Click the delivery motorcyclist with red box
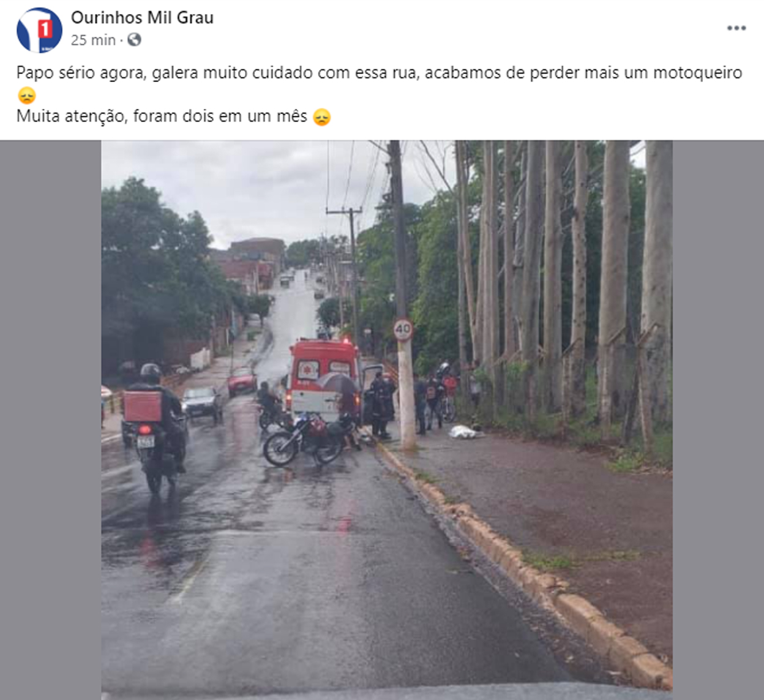Image resolution: width=764 pixels, height=700 pixels. (155, 426)
